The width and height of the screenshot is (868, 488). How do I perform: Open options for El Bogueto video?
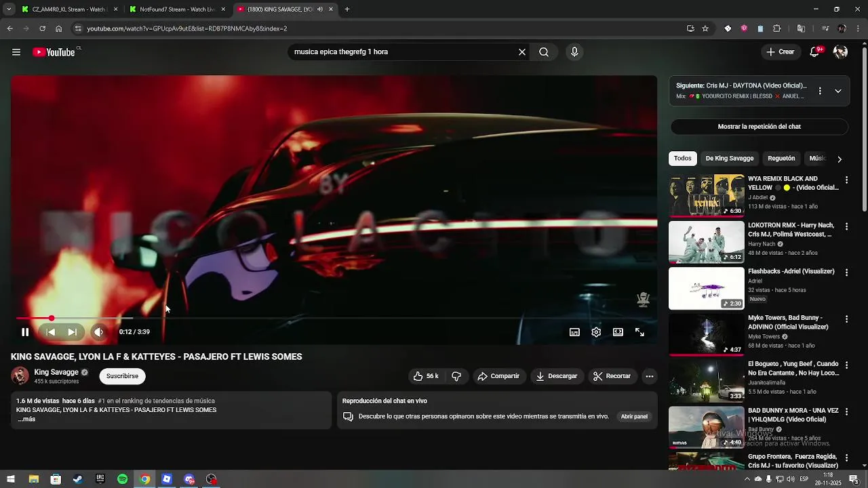click(x=846, y=365)
